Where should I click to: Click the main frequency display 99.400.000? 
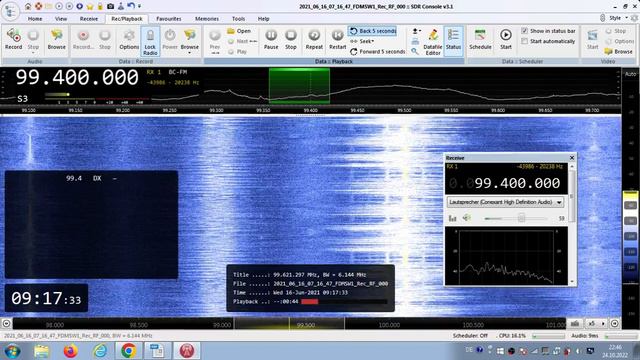77,78
